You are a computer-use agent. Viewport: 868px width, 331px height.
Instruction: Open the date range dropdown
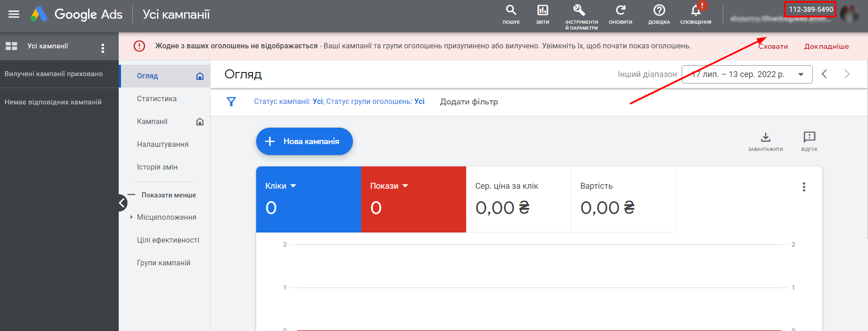click(747, 74)
